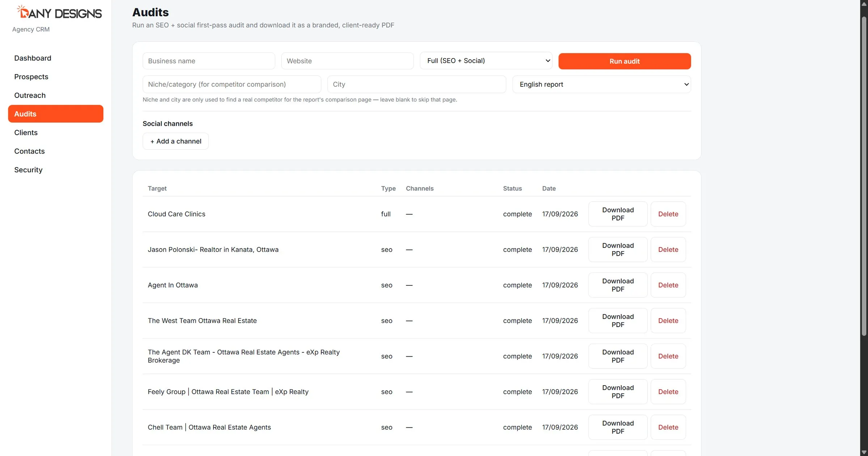
Task: Click the Channels column header
Action: [x=420, y=188]
